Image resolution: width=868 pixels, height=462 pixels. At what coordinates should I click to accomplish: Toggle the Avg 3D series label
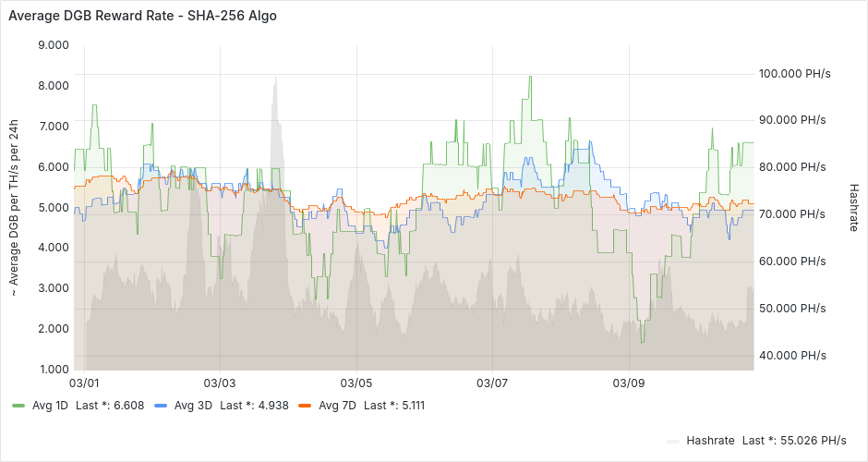point(190,406)
